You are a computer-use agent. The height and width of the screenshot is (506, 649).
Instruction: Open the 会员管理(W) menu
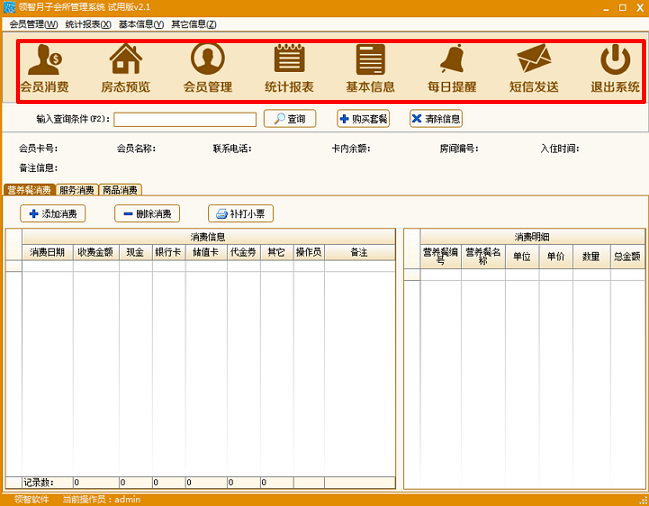pyautogui.click(x=34, y=24)
